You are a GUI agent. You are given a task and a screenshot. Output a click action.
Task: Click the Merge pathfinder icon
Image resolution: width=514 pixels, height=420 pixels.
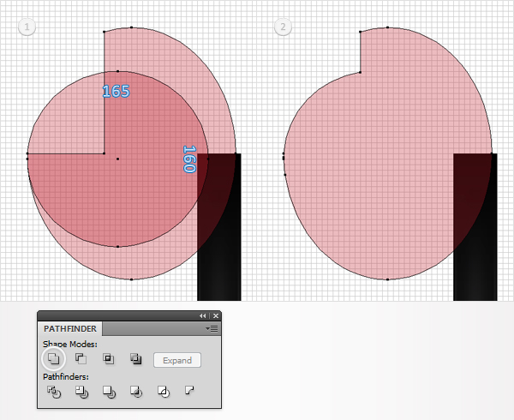109,392
